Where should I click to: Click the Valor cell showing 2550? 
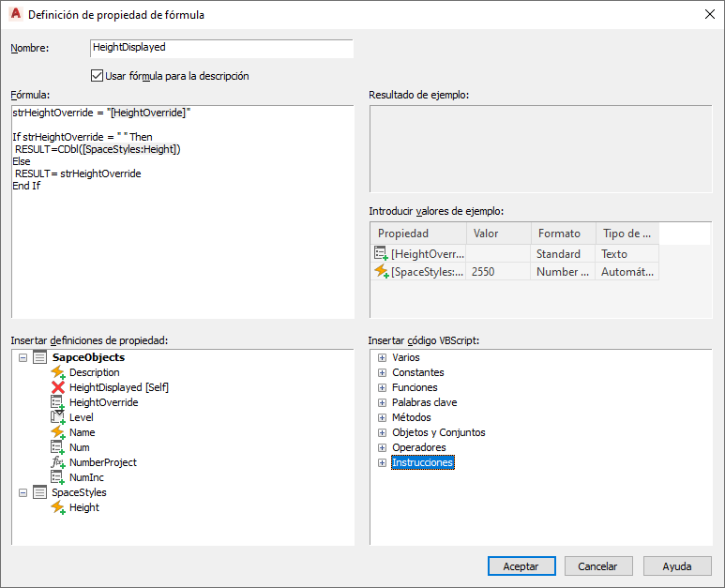(497, 272)
